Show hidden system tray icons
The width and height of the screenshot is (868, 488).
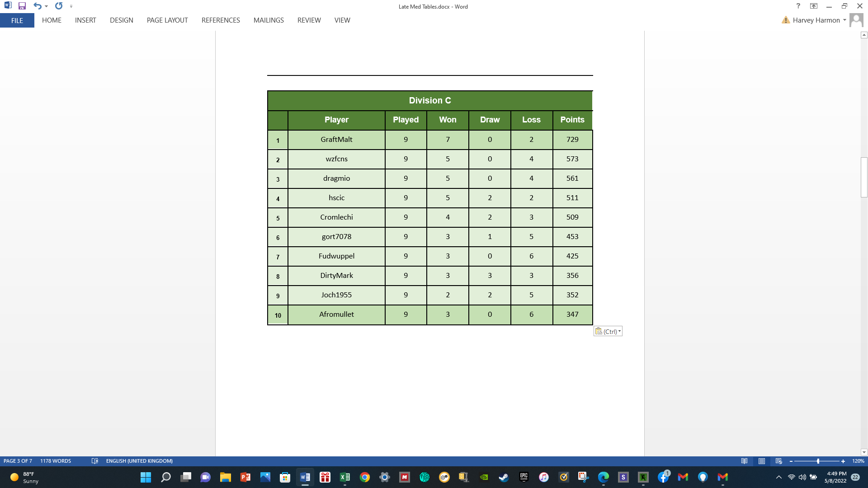pos(778,477)
